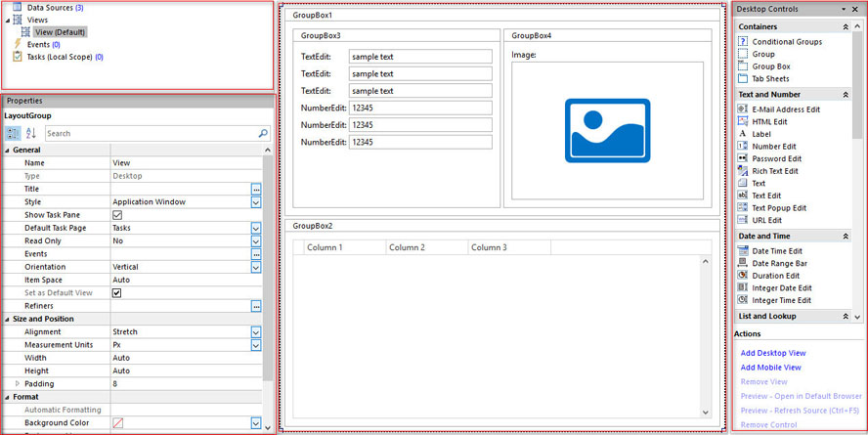The width and height of the screenshot is (868, 435).
Task: Open the Orientation dropdown
Action: point(256,267)
